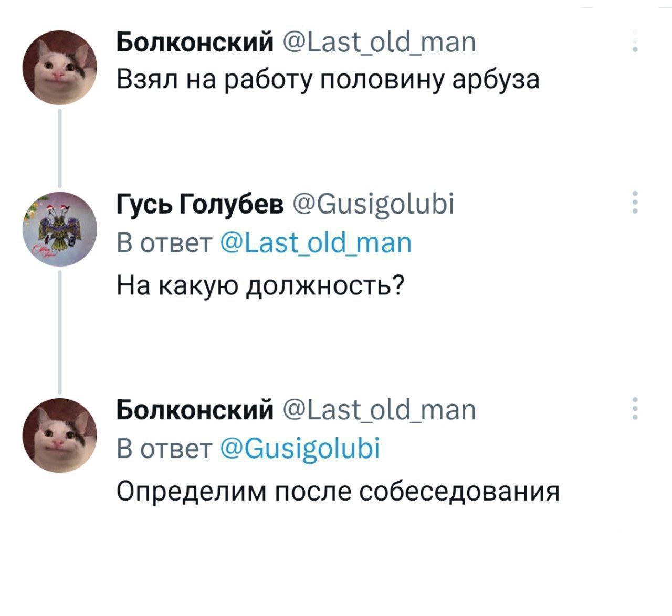This screenshot has height=616, width=672.
Task: Open more options on the last Болконский reply
Action: (x=635, y=408)
